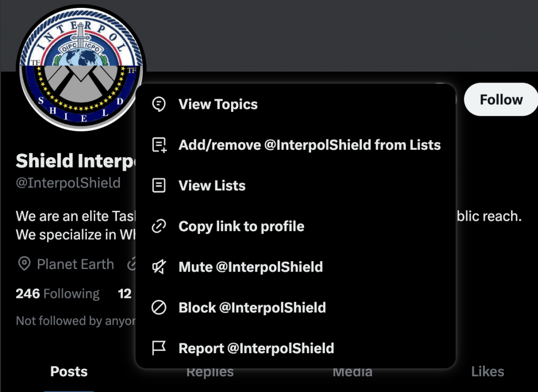Open the 246 Following list

pos(58,294)
